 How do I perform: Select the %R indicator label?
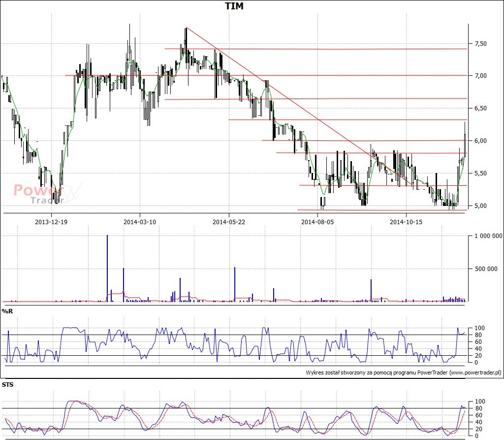7,311
